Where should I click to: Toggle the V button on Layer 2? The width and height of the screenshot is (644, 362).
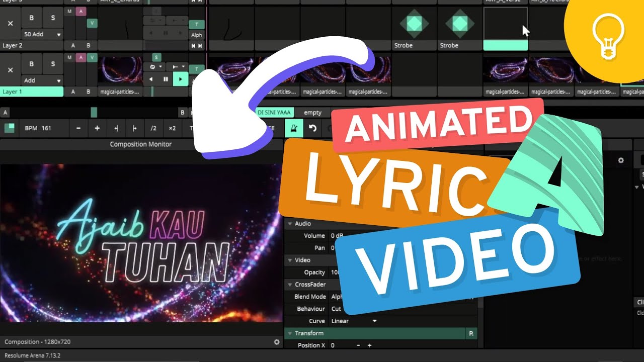(x=92, y=23)
